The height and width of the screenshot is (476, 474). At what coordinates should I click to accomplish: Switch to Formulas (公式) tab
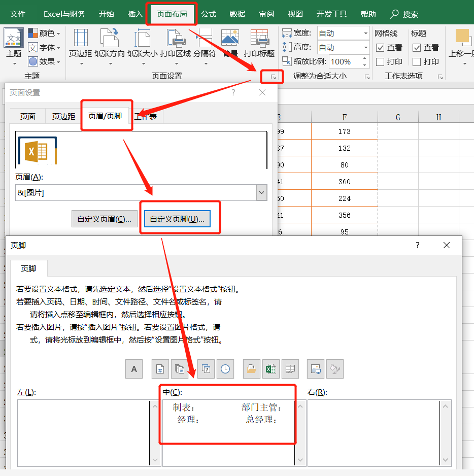point(209,14)
